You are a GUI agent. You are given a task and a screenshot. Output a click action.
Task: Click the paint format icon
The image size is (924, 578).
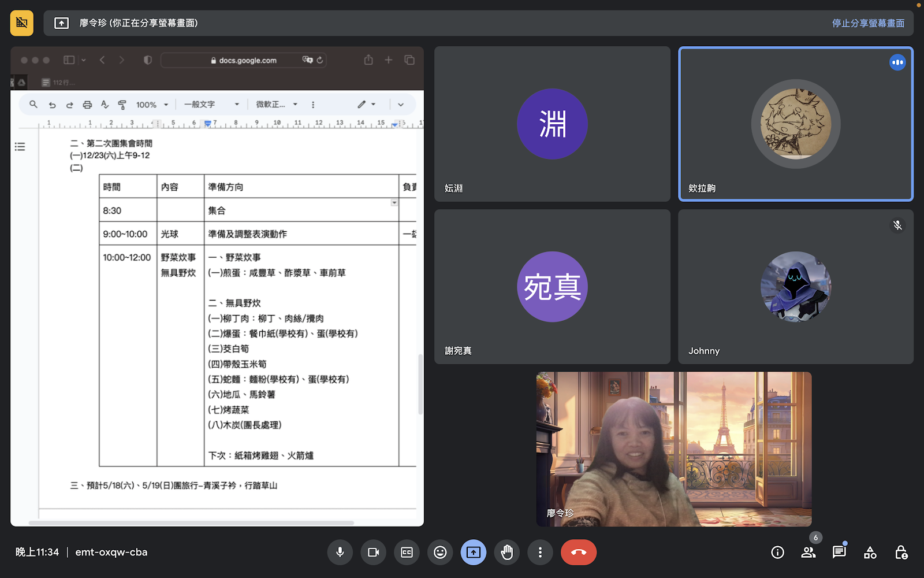click(x=122, y=105)
